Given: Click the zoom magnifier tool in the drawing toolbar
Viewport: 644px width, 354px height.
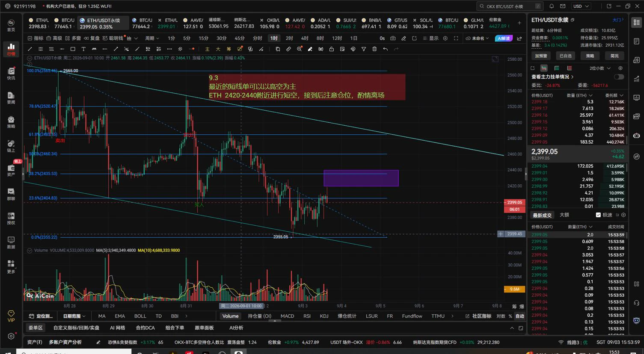Looking at the screenshot, I should tap(299, 49).
